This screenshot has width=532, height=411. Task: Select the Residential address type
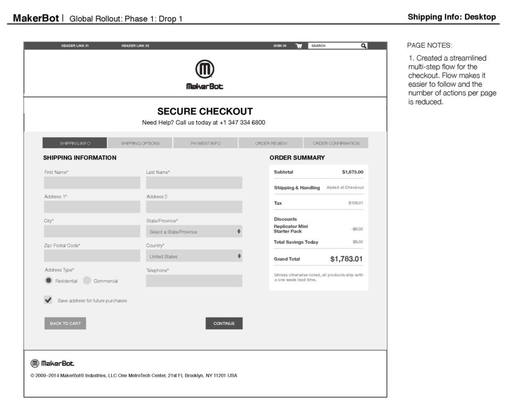click(49, 281)
